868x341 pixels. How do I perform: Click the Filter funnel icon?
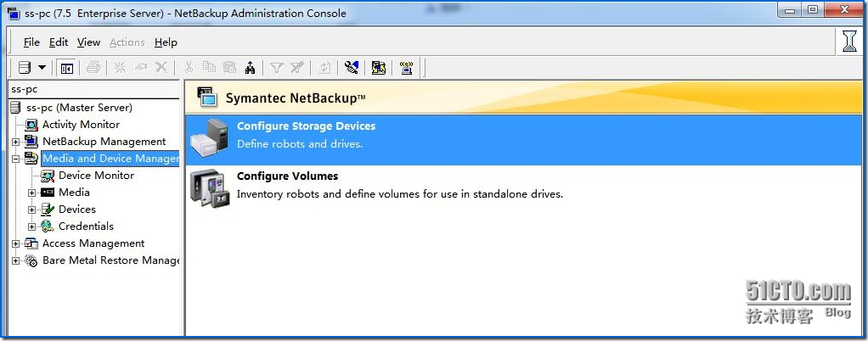(x=277, y=68)
